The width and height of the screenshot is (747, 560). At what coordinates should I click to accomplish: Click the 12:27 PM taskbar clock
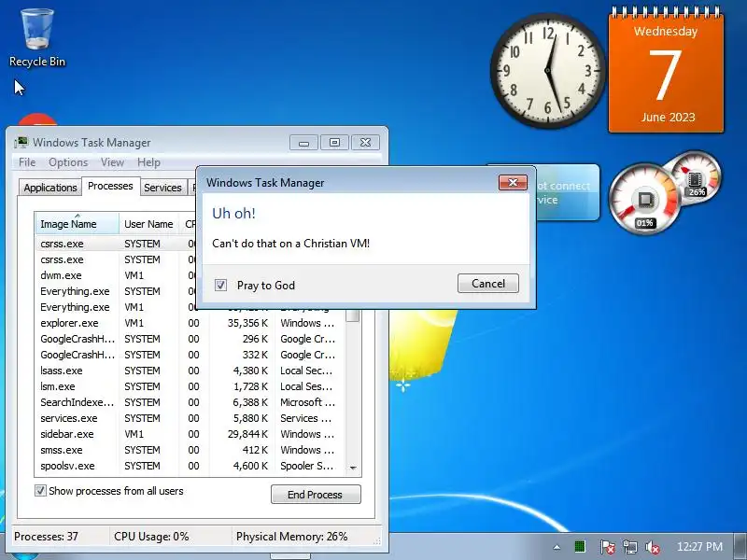pyautogui.click(x=699, y=547)
